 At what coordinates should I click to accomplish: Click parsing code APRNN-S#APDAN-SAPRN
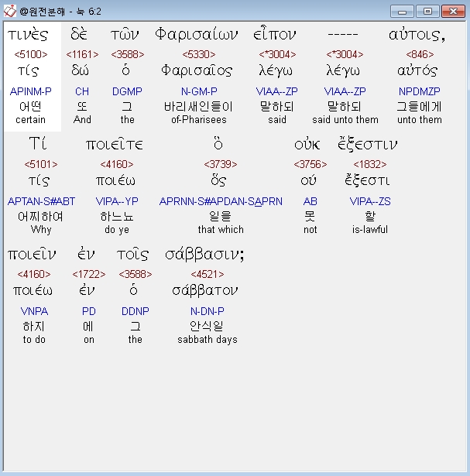pyautogui.click(x=221, y=201)
